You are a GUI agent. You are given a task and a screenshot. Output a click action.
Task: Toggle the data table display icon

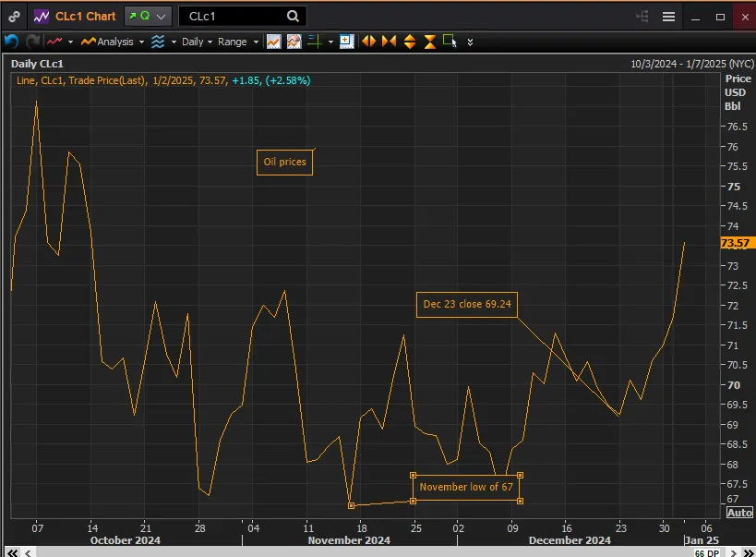point(346,42)
